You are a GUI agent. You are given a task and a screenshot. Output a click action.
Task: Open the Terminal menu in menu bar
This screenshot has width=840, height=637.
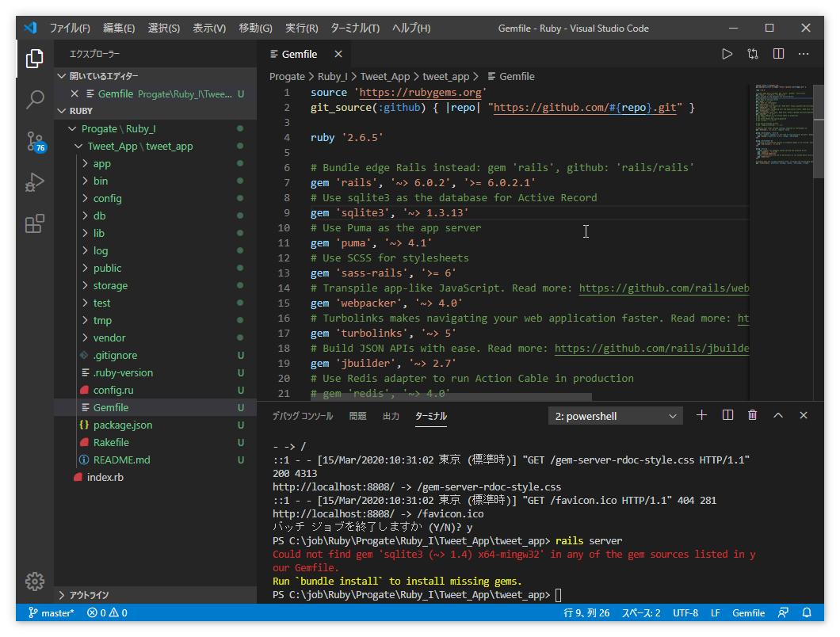(354, 28)
